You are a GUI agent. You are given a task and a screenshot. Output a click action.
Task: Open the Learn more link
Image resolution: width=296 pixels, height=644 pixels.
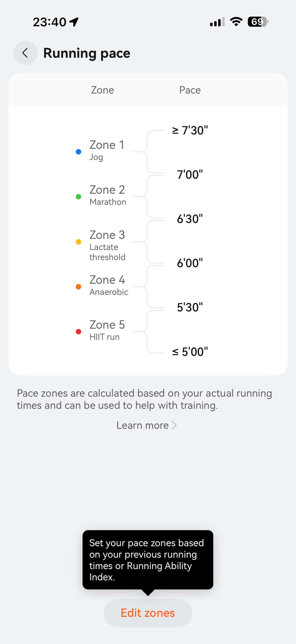tap(143, 425)
